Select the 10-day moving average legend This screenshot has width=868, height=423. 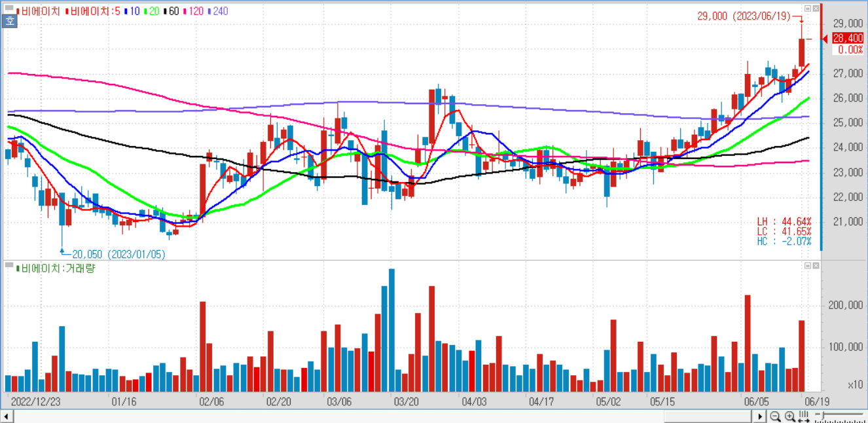coord(131,11)
